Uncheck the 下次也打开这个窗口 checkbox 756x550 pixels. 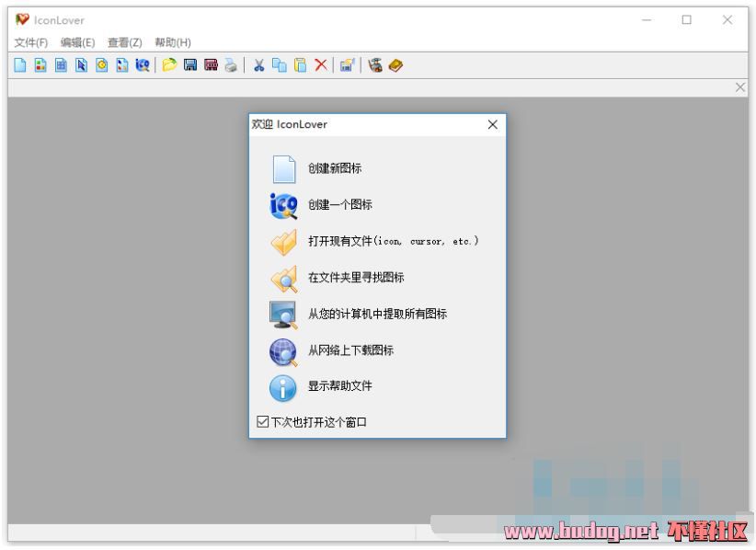tap(262, 422)
